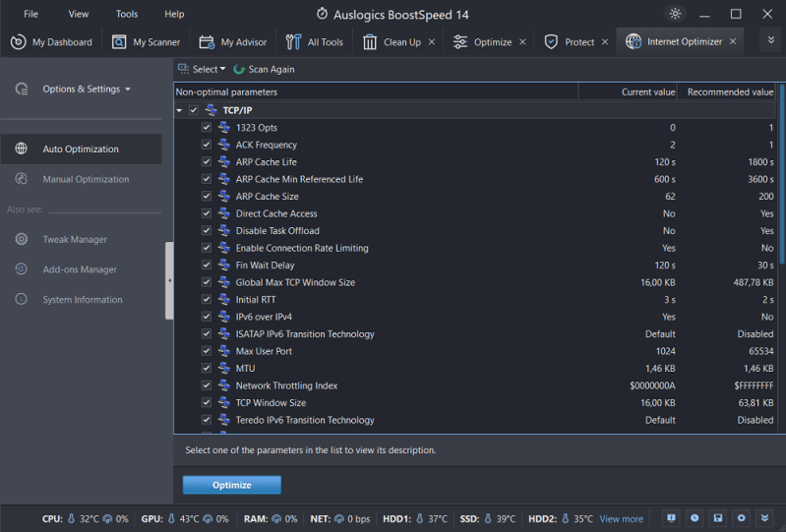Screen dimensions: 786x532
Task: Uncheck the 1323 Opts checkbox
Action: (206, 127)
